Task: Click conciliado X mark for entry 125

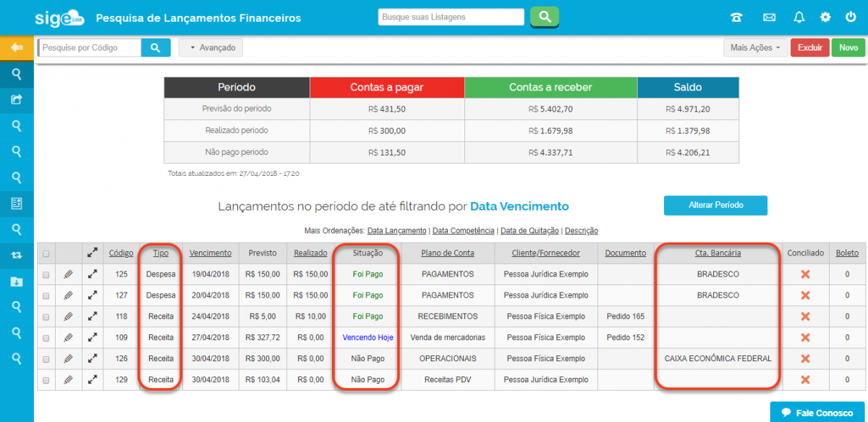Action: point(805,274)
